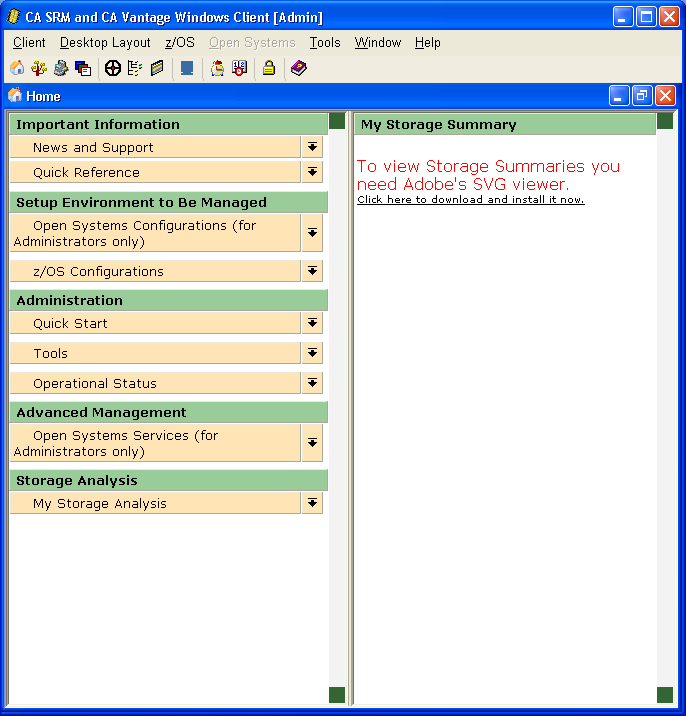Click Setup Environment to Be Managed header
This screenshot has width=686, height=716.
point(169,202)
